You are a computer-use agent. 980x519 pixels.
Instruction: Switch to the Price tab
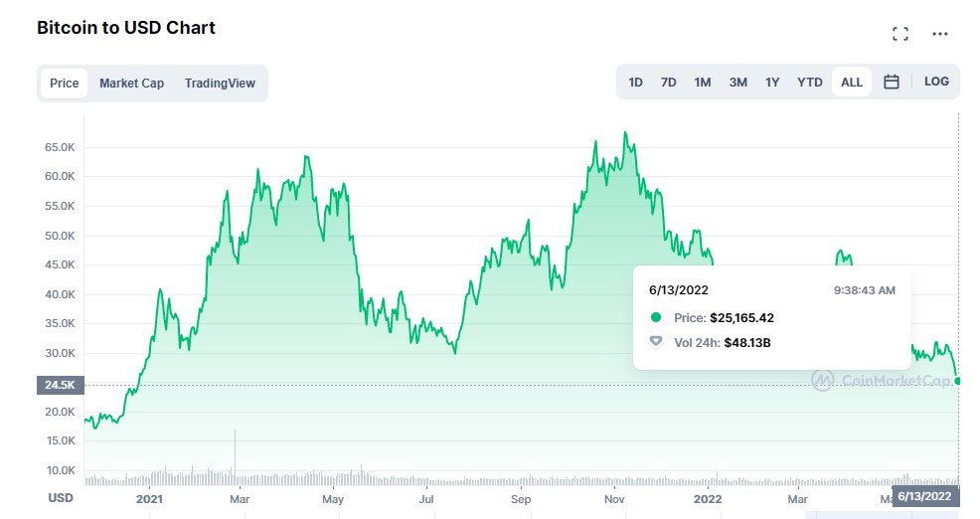[x=65, y=84]
